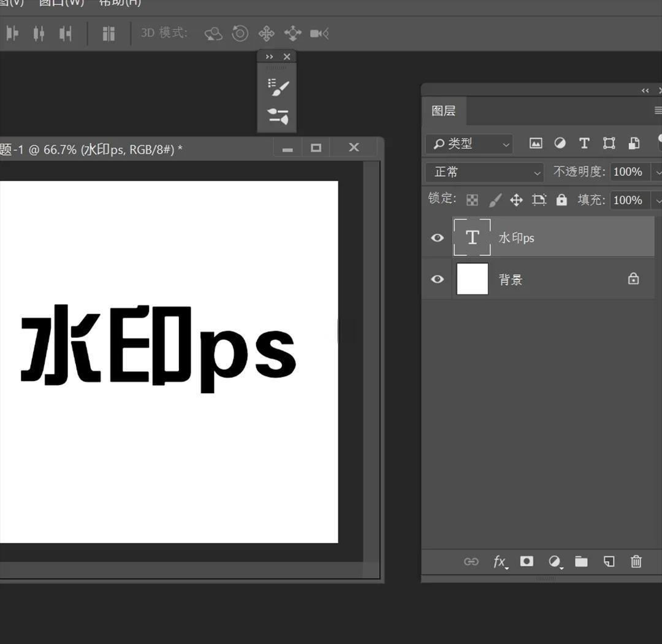Hide the 背景 layer
662x644 pixels.
tap(437, 279)
